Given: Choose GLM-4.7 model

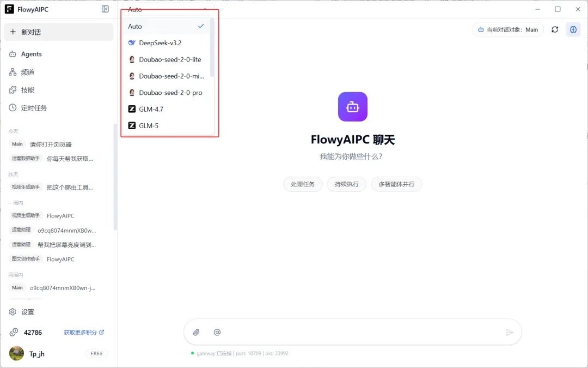Looking at the screenshot, I should point(167,109).
